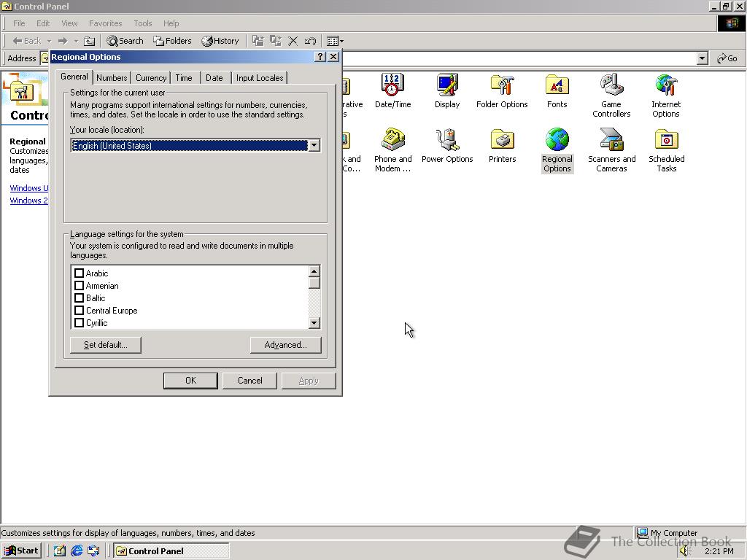Launch Internet Explorer from quick launch
This screenshot has height=560, width=747.
pos(76,551)
